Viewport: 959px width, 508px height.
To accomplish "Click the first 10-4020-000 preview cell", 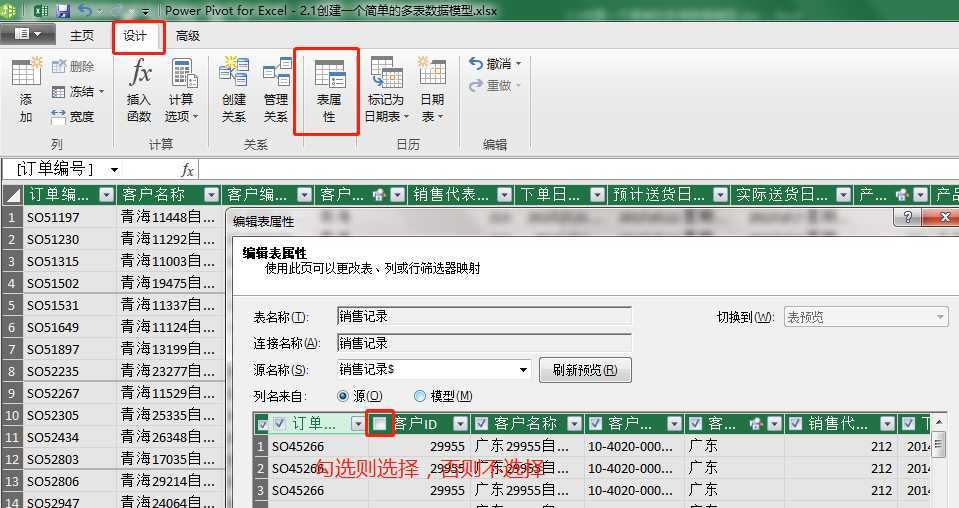I will (x=634, y=446).
